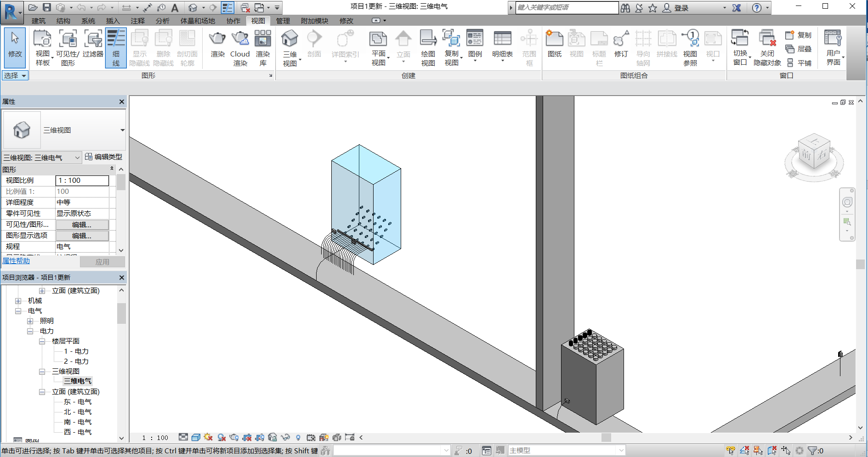Screen dimensions: 868x457
Task: Click the binoculars search icon
Action: point(625,8)
